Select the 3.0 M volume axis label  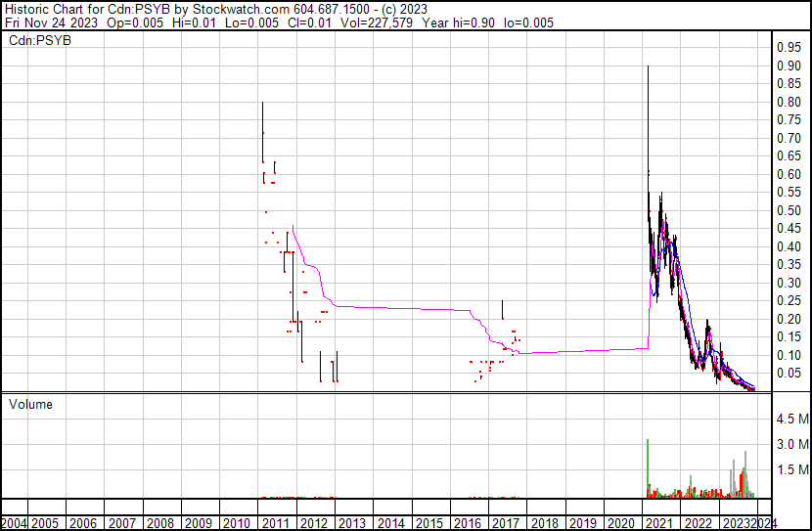791,444
